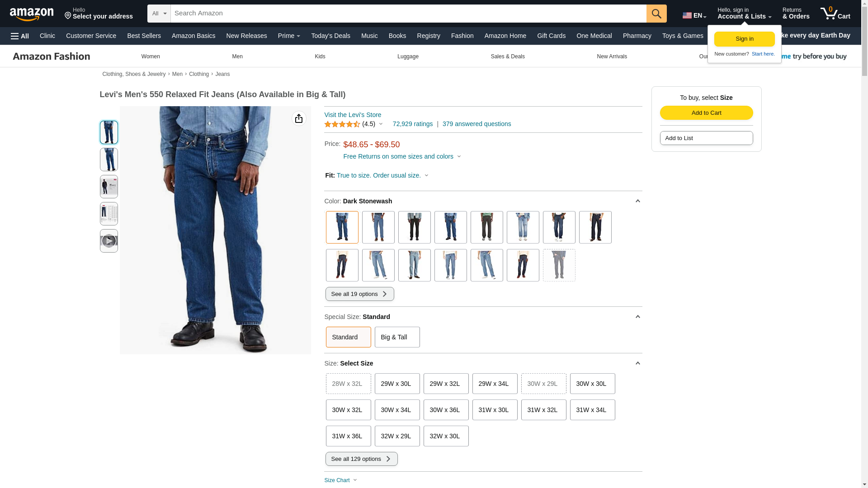Click the Add to Cart button

click(x=706, y=113)
